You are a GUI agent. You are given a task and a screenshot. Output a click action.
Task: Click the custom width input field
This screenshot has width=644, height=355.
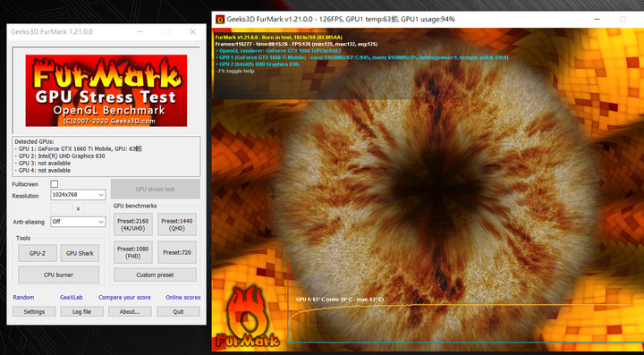coord(62,208)
